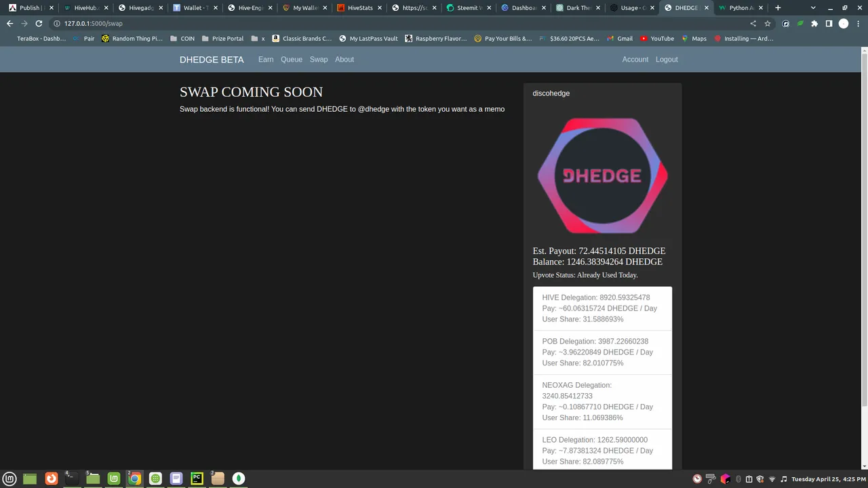
Task: Open the Swap navbar link
Action: (x=319, y=60)
